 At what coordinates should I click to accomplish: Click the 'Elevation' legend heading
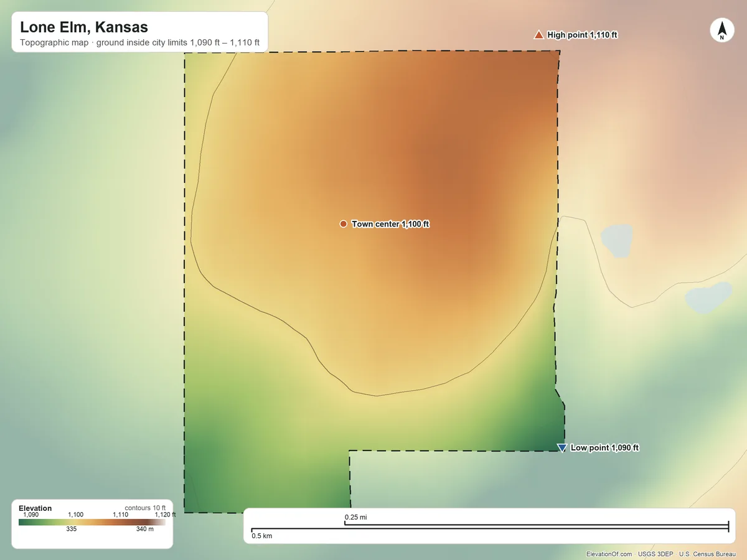tap(35, 508)
